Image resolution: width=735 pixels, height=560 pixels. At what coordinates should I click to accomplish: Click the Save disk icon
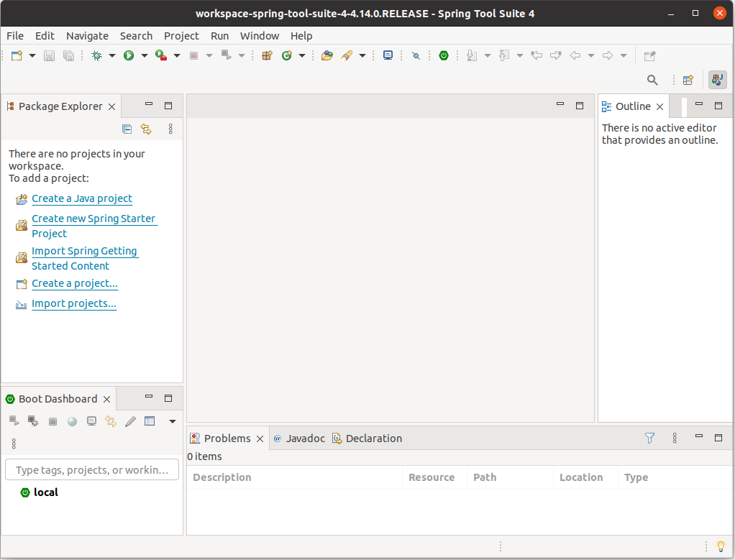point(49,56)
